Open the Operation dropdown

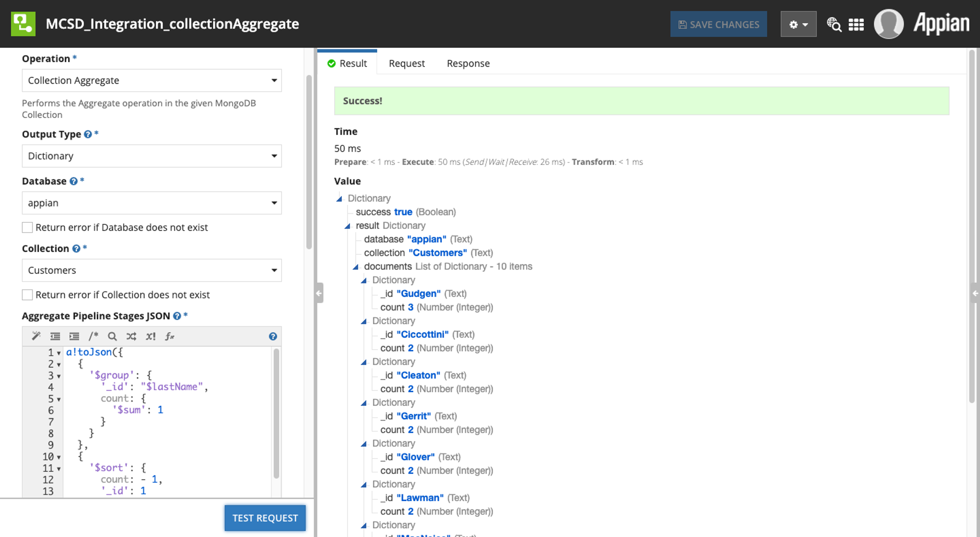pos(152,80)
